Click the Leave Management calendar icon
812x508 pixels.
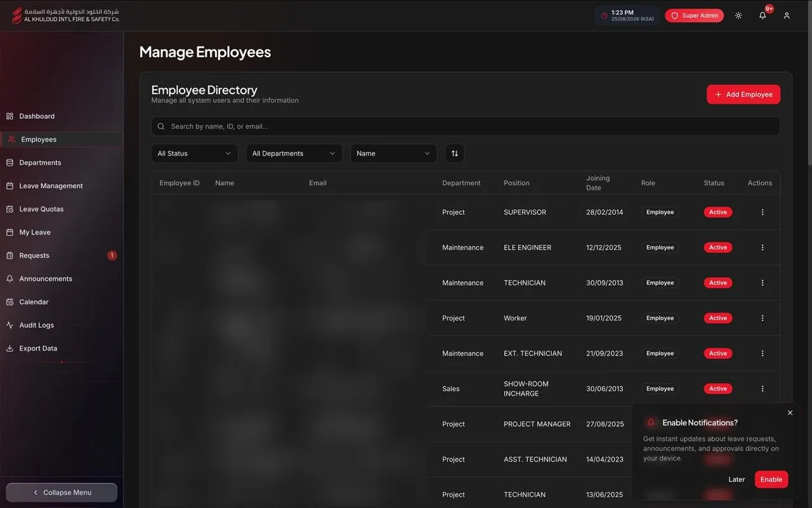click(10, 186)
